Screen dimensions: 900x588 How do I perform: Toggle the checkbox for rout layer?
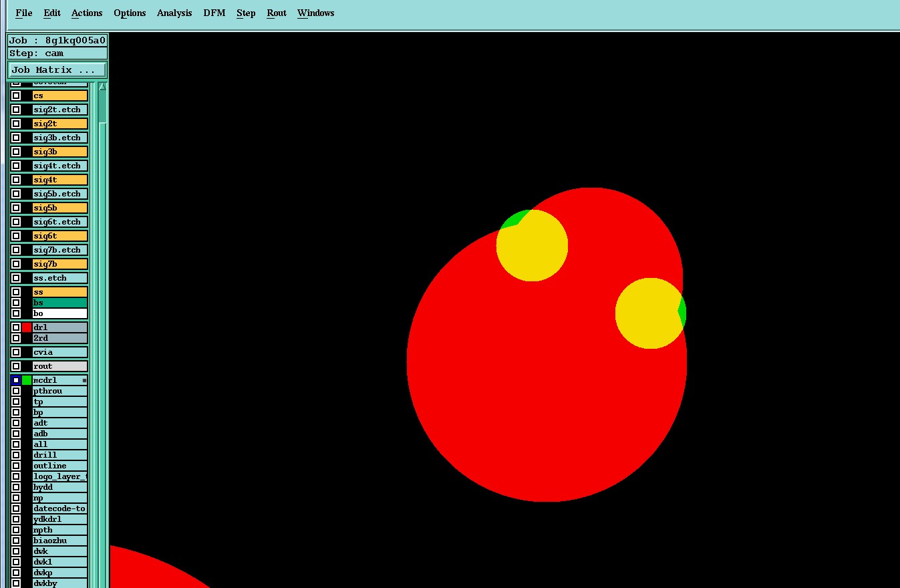pyautogui.click(x=16, y=366)
